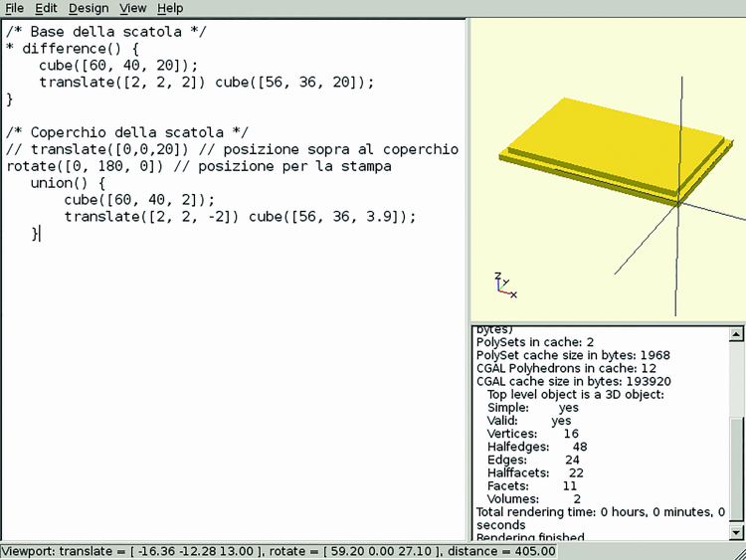Open the Design menu
This screenshot has width=746, height=560.
coord(89,8)
